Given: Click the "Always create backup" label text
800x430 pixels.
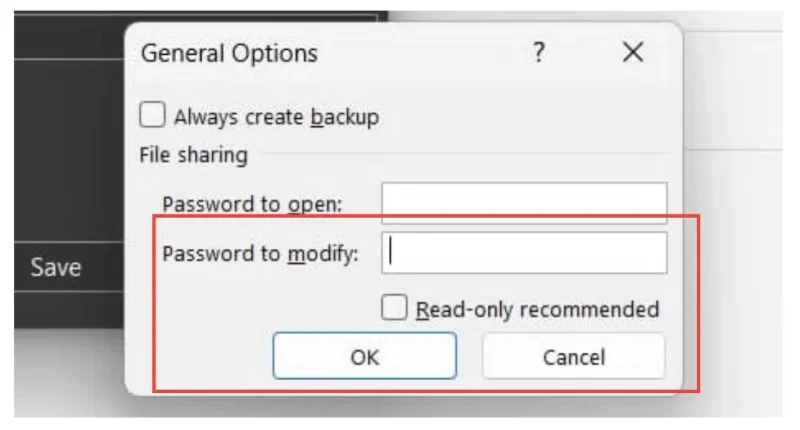Looking at the screenshot, I should coord(276,117).
